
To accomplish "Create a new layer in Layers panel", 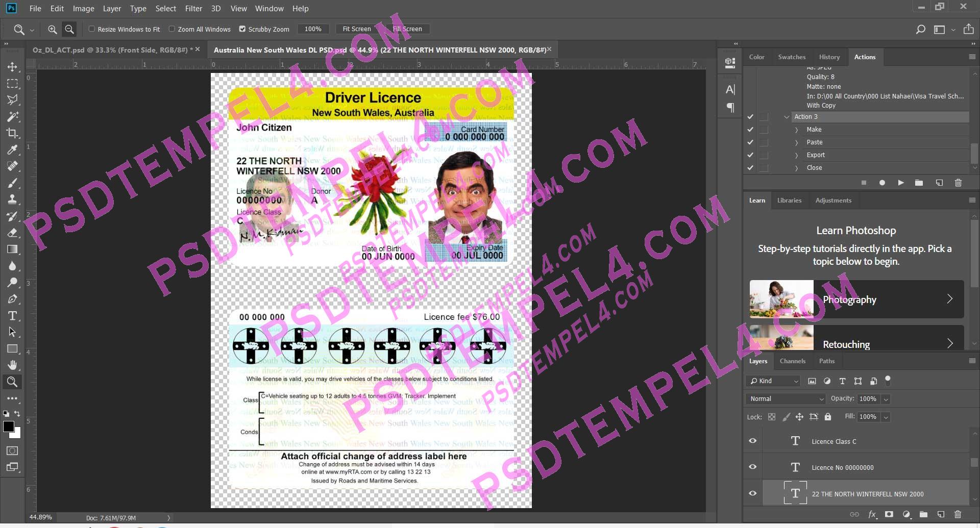I will click(941, 514).
